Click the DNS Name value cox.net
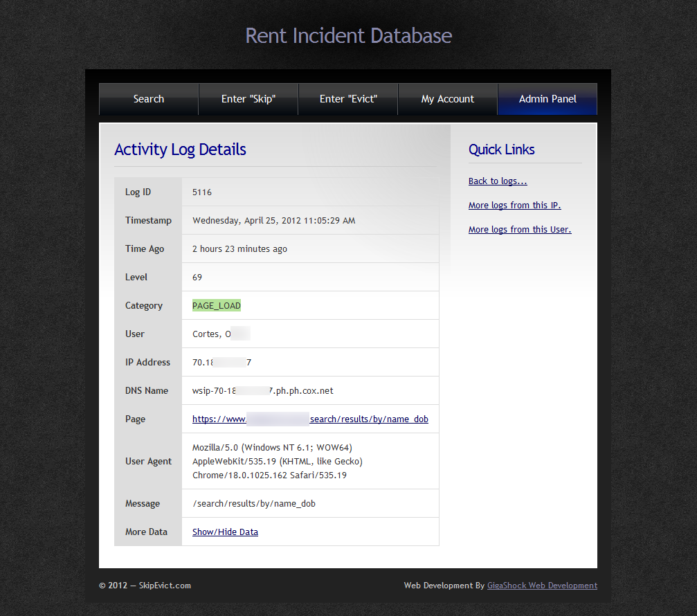The image size is (697, 616). click(263, 390)
